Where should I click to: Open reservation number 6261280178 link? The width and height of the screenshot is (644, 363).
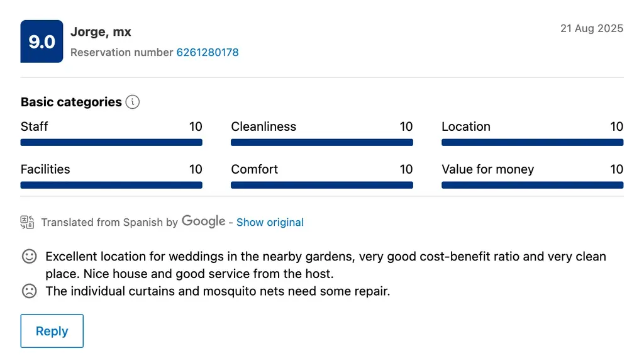tap(207, 53)
